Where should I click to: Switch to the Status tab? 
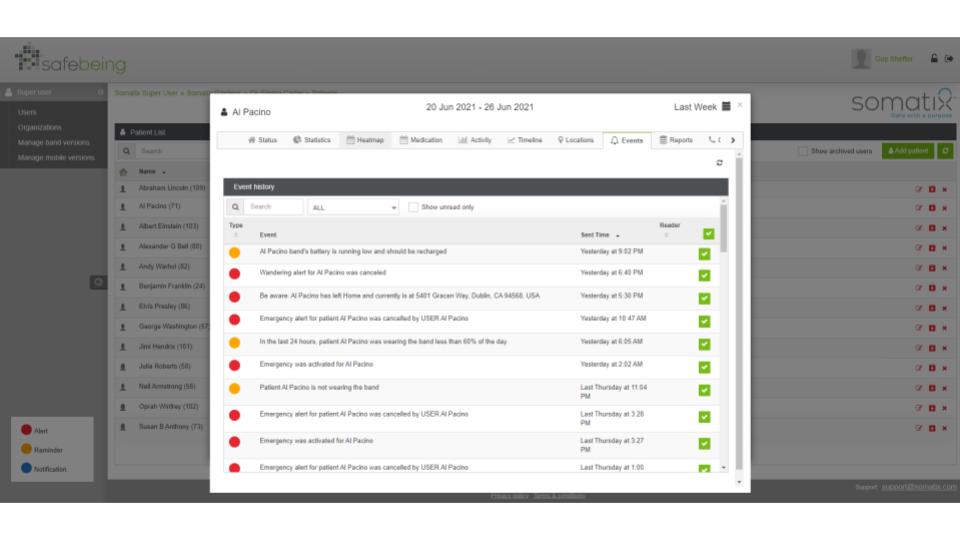262,140
